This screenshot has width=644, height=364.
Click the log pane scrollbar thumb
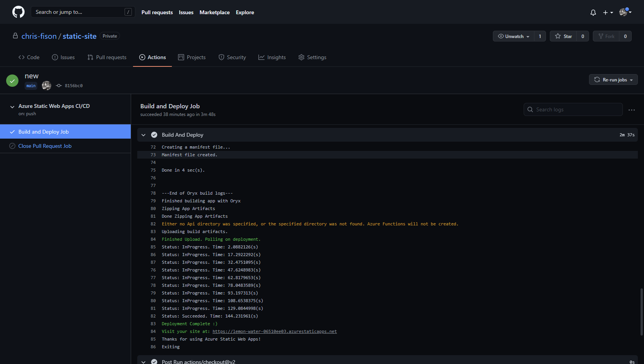click(641, 312)
